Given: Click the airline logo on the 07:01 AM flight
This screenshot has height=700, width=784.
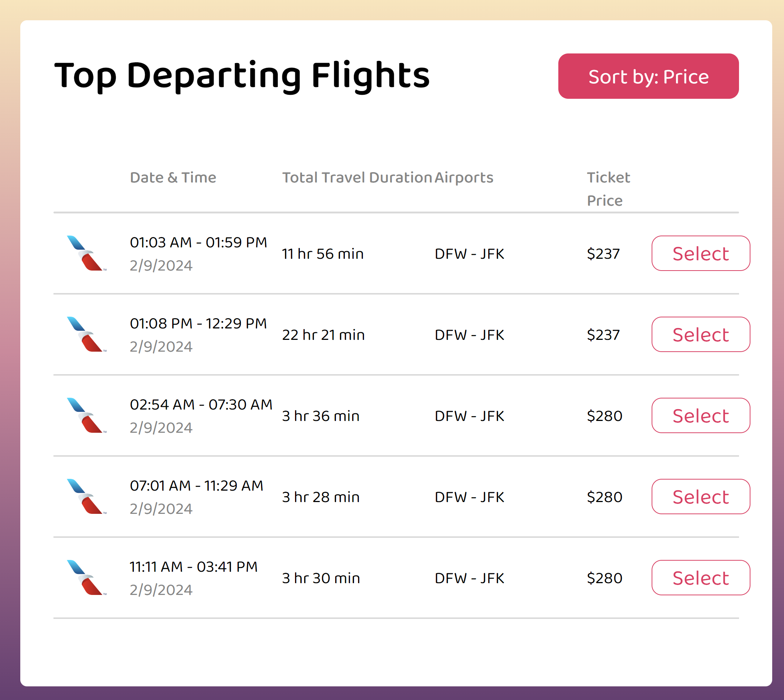Looking at the screenshot, I should click(x=86, y=497).
